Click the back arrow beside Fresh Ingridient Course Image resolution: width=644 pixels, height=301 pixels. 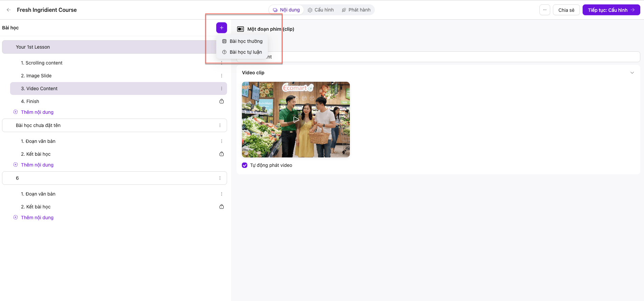[x=9, y=10]
